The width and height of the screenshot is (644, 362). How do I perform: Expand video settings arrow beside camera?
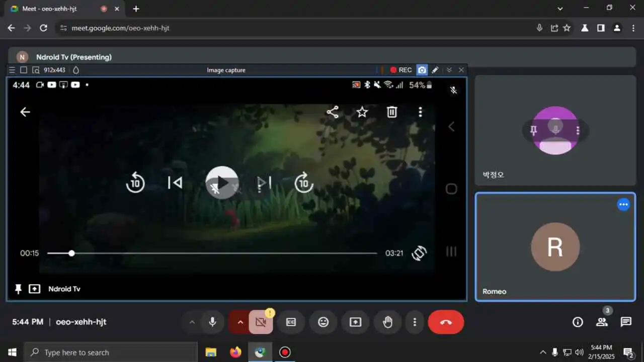240,322
